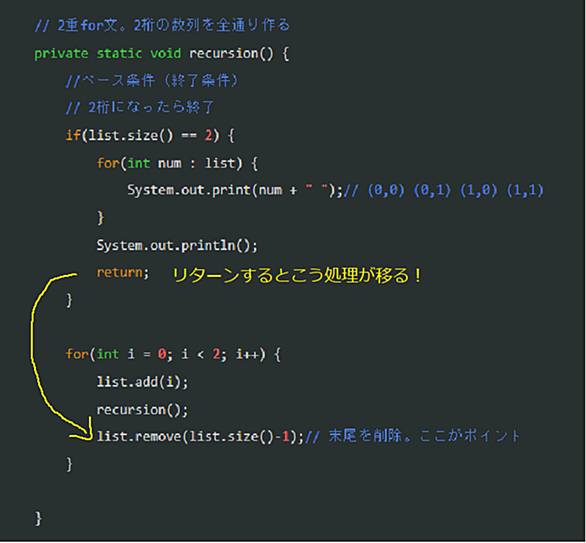Click the red number 2 in if-condition
The height and width of the screenshot is (543, 586).
click(x=209, y=135)
